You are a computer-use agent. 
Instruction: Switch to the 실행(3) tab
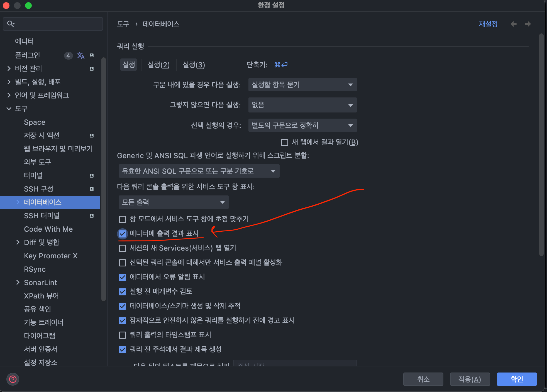pyautogui.click(x=194, y=65)
